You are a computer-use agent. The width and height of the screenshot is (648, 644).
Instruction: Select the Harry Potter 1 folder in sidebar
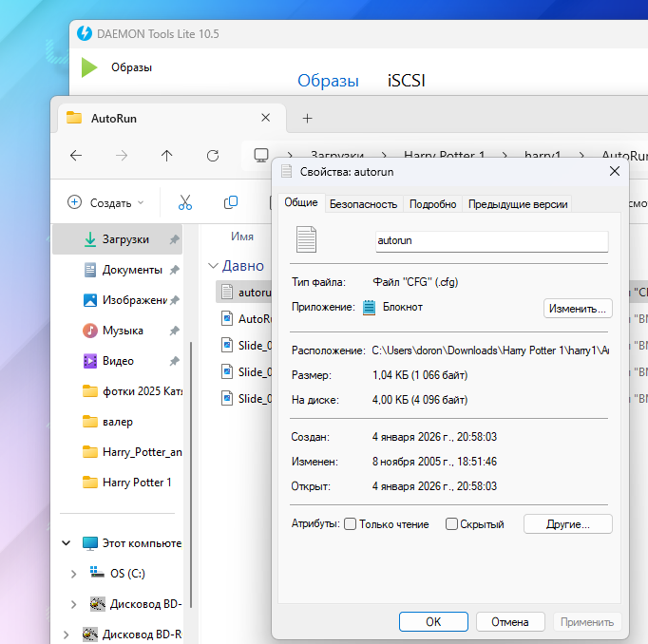click(x=137, y=483)
